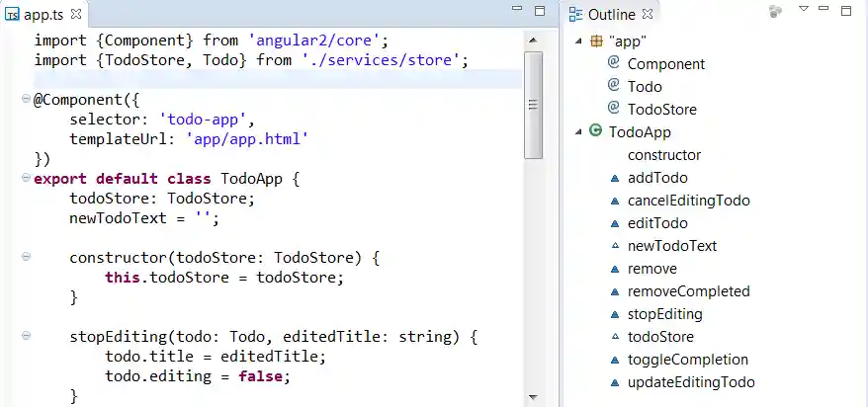The width and height of the screenshot is (868, 407).
Task: Click the "false" keyword in stopEditing
Action: click(260, 376)
